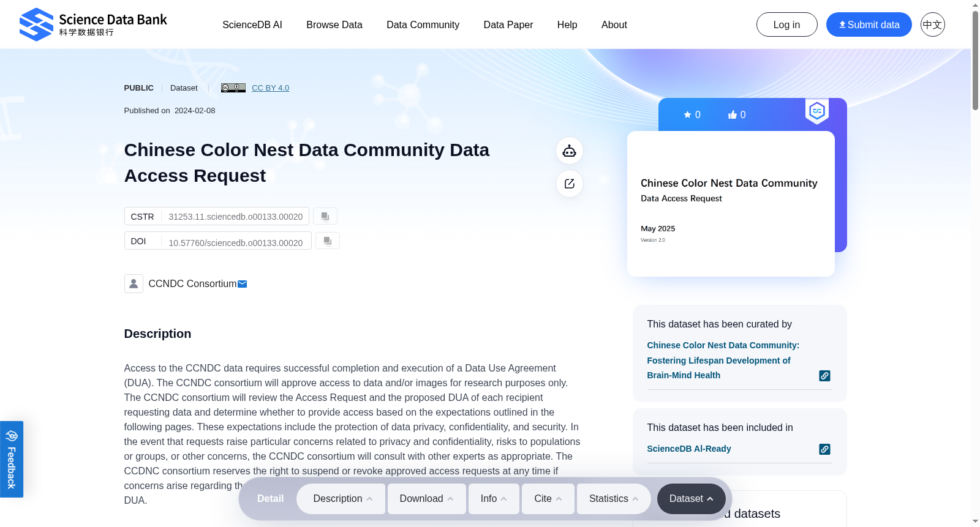Email CCNDC Consortium via envelope icon
Screen dimensions: 980x527
pos(243,284)
